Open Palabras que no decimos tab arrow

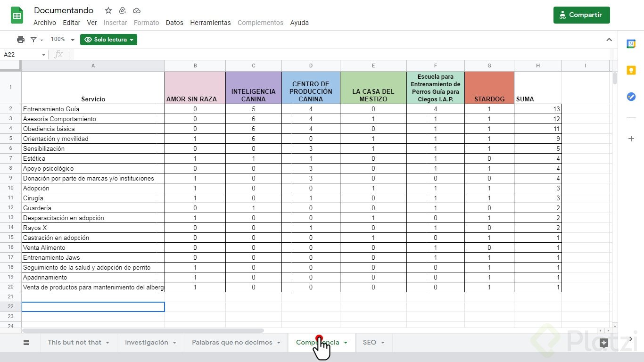coord(279,343)
